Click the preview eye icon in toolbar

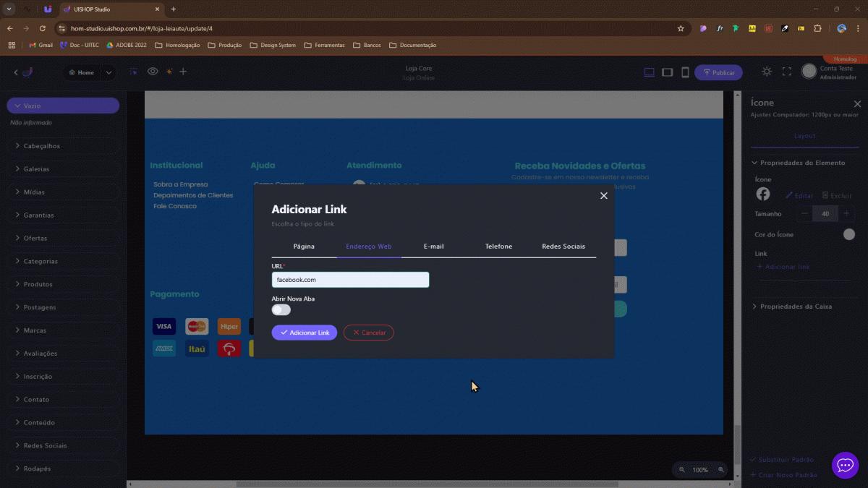153,72
